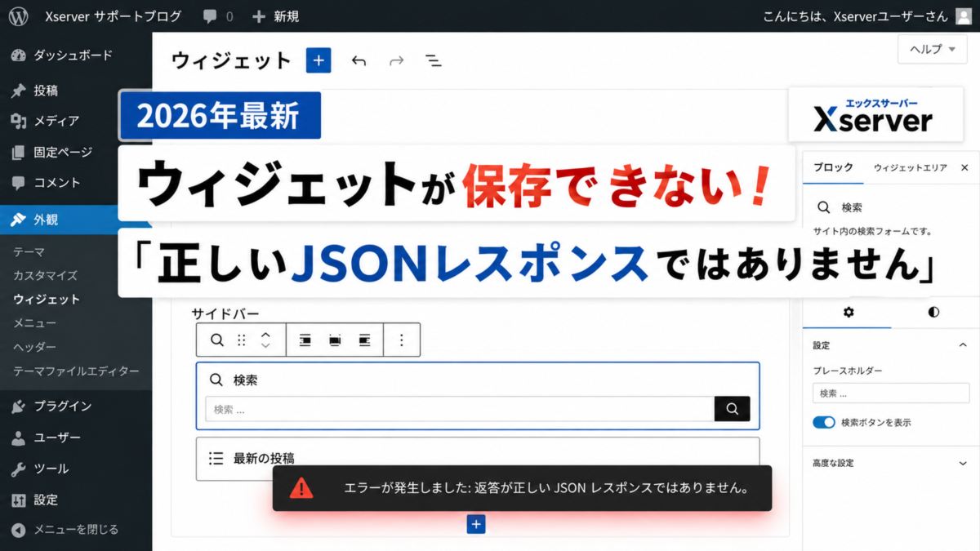This screenshot has height=551, width=980.
Task: Open the テーマ submenu item
Action: [x=29, y=251]
